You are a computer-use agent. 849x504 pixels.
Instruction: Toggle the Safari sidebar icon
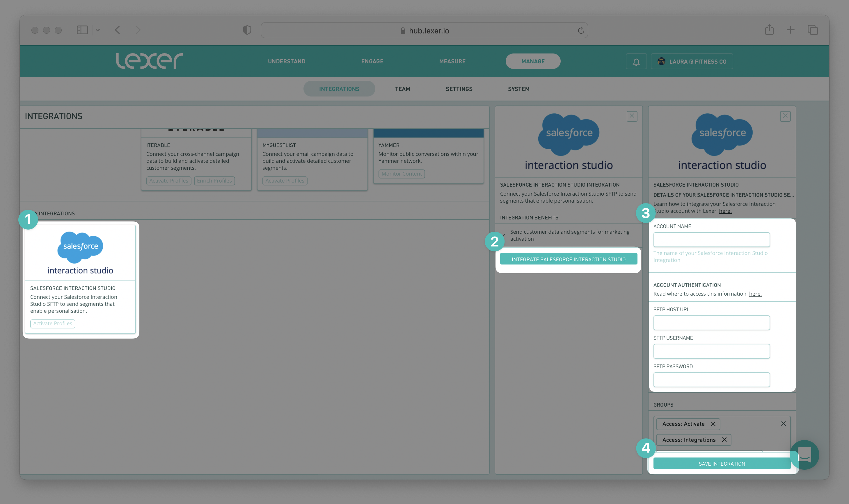point(82,30)
